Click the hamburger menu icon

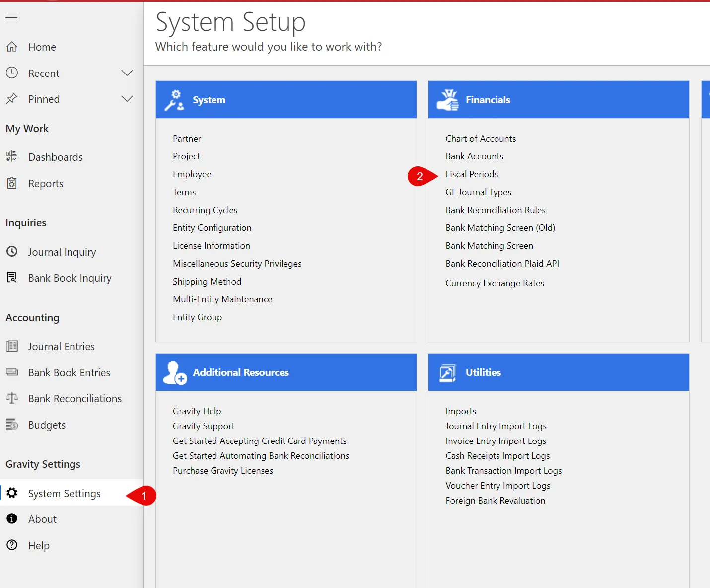[11, 18]
